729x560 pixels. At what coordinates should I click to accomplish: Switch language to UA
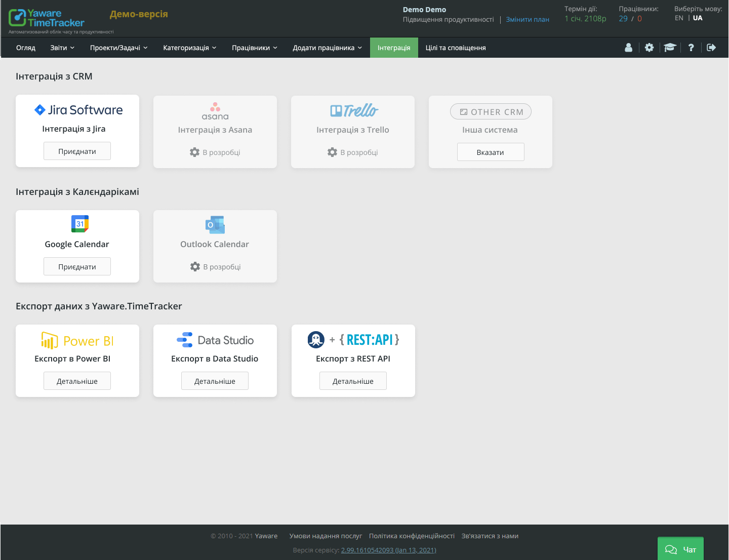pyautogui.click(x=698, y=17)
